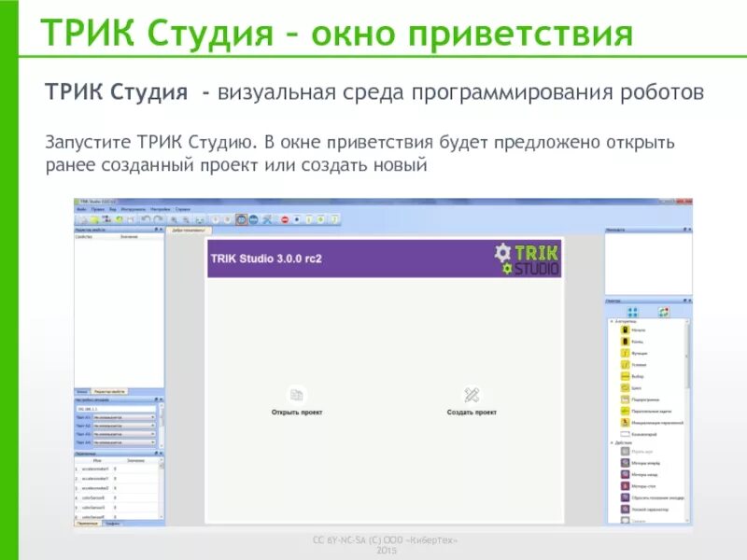Open the Порт A2 sensor dropdown
This screenshot has width=747, height=560.
click(x=124, y=426)
